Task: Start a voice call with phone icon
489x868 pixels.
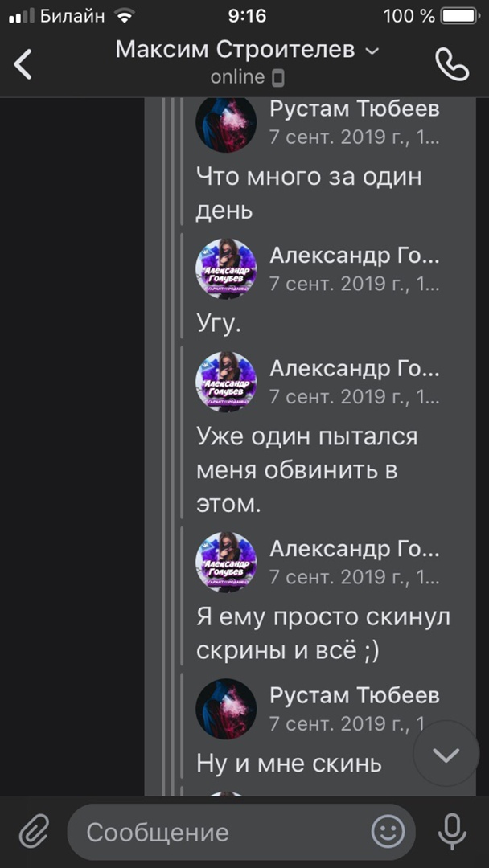Action: [x=452, y=64]
